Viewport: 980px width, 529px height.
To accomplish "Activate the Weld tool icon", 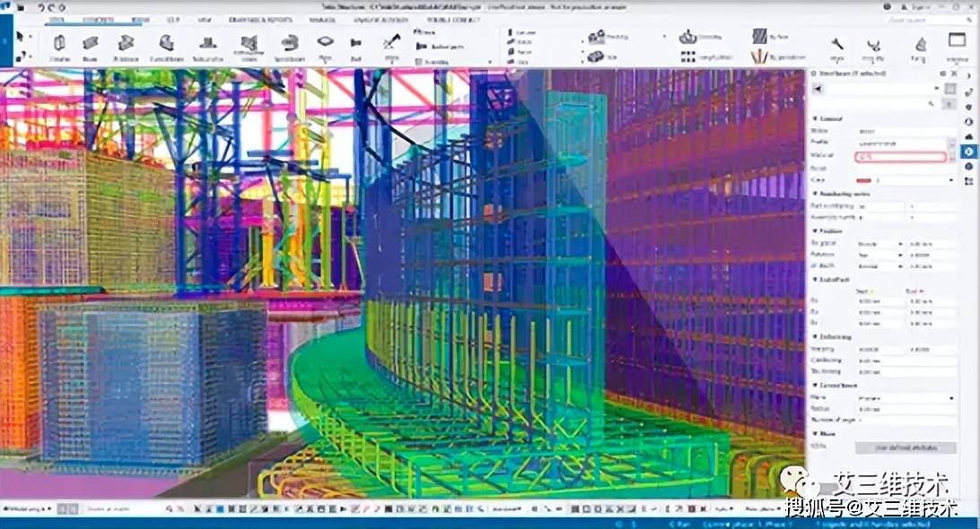I will coord(391,46).
